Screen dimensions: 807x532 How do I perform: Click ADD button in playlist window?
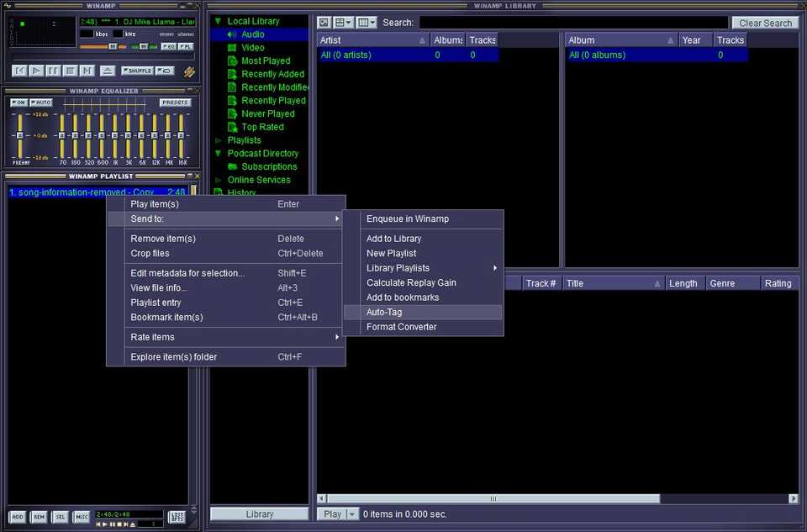tap(17, 517)
